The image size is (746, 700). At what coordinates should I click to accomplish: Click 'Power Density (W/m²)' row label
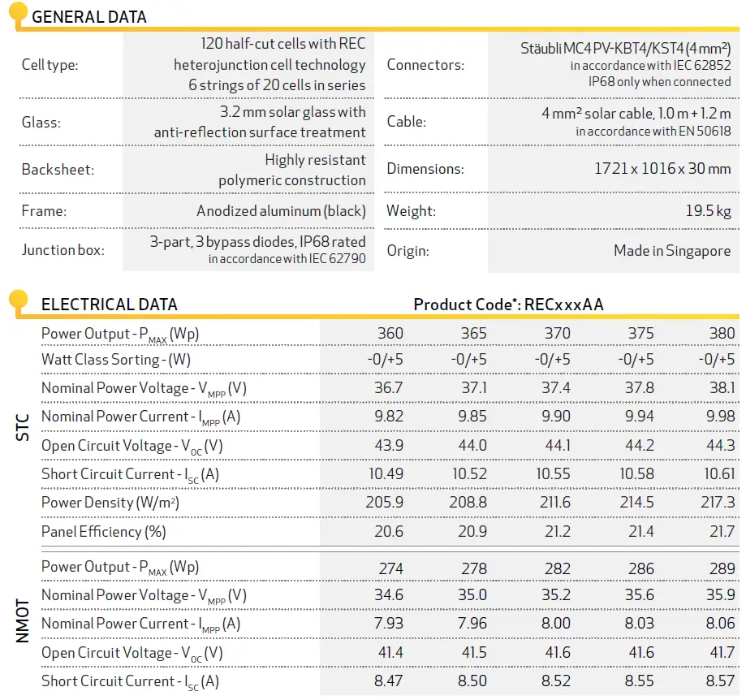point(110,503)
